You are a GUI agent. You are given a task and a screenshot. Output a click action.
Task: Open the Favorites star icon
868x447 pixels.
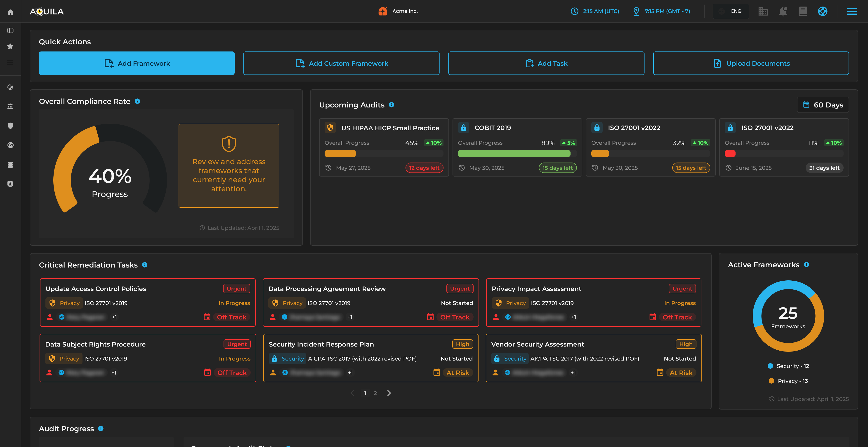pos(10,47)
